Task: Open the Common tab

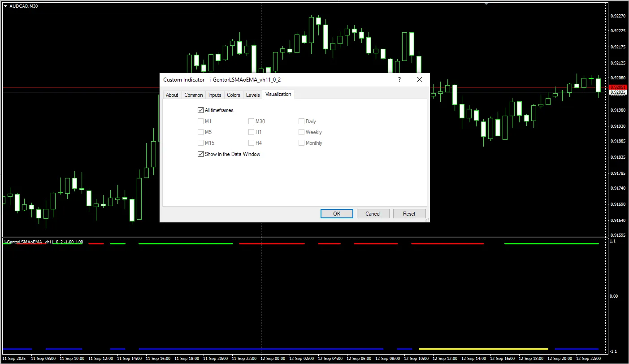Action: (x=194, y=95)
